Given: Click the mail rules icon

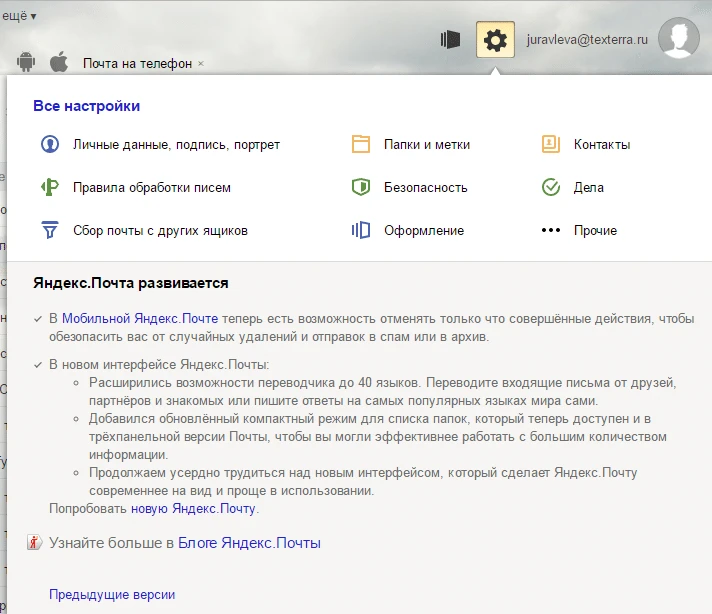Looking at the screenshot, I should pyautogui.click(x=50, y=187).
